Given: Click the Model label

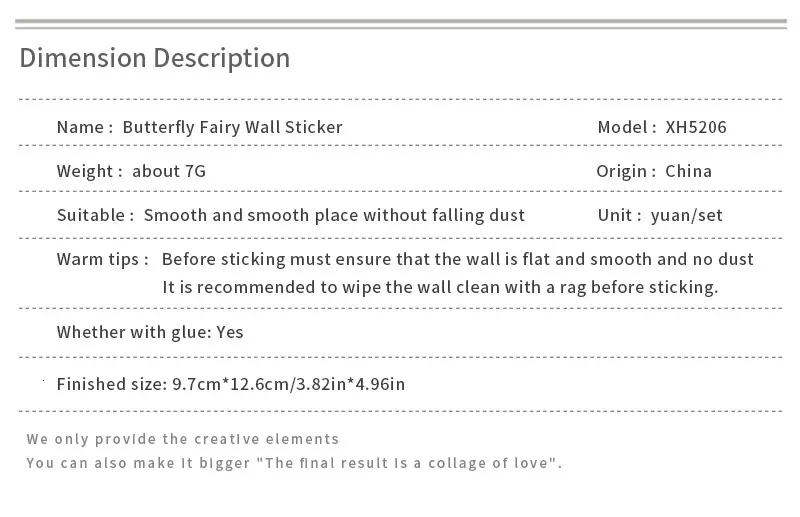Looking at the screenshot, I should [623, 127].
